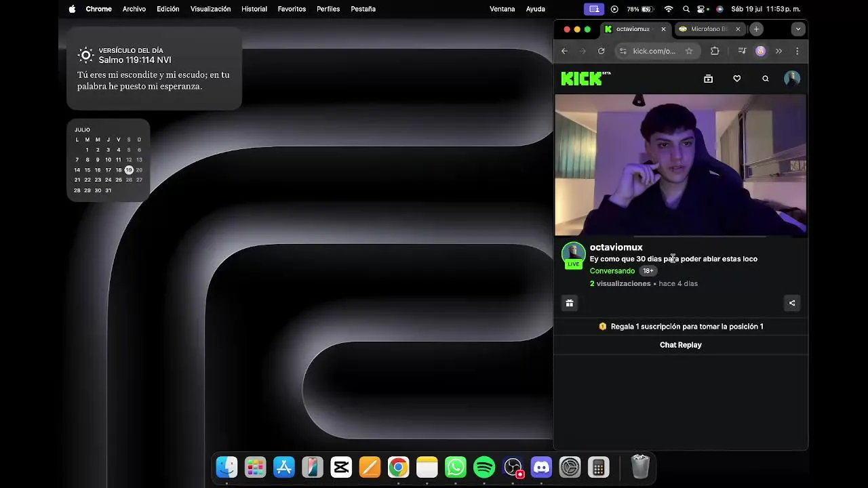Open Spotlight search in menu bar
The width and height of the screenshot is (868, 488).
click(686, 9)
